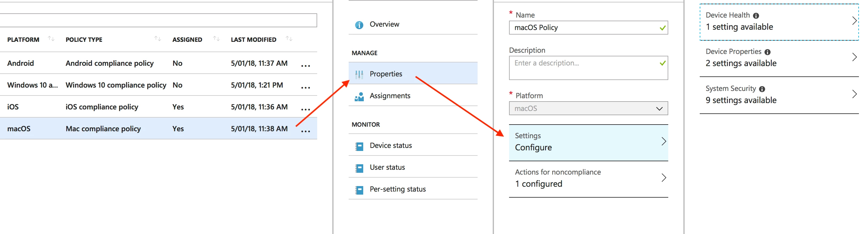The height and width of the screenshot is (234, 868).
Task: Click the 1 setting available text
Action: tap(739, 27)
